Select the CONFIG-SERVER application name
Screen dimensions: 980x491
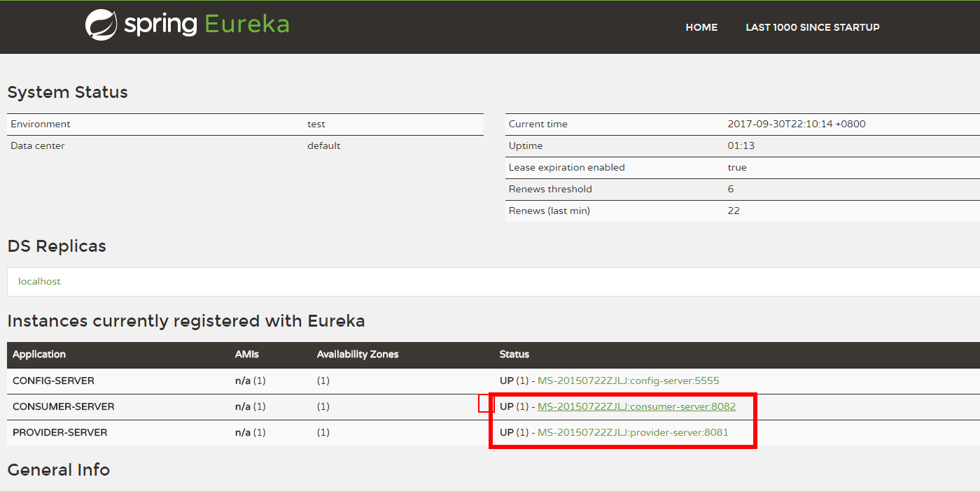point(53,380)
